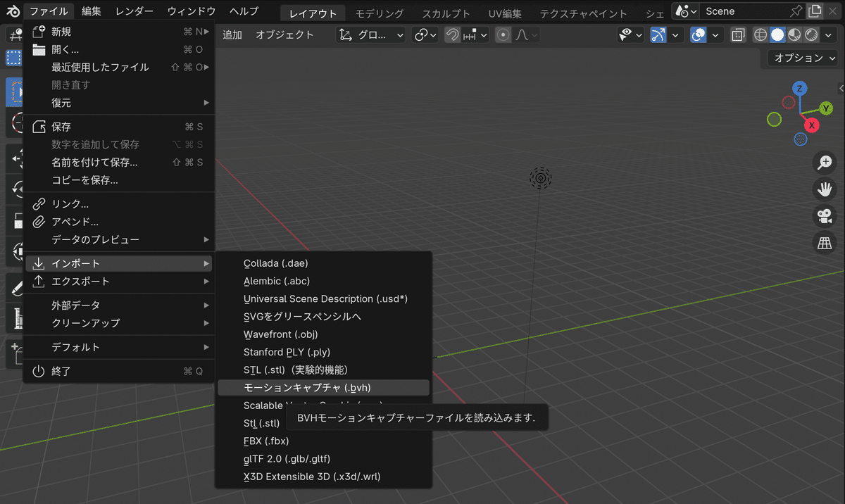Switch to rendered viewport shading
Screen dimensions: 845x504
(x=810, y=34)
